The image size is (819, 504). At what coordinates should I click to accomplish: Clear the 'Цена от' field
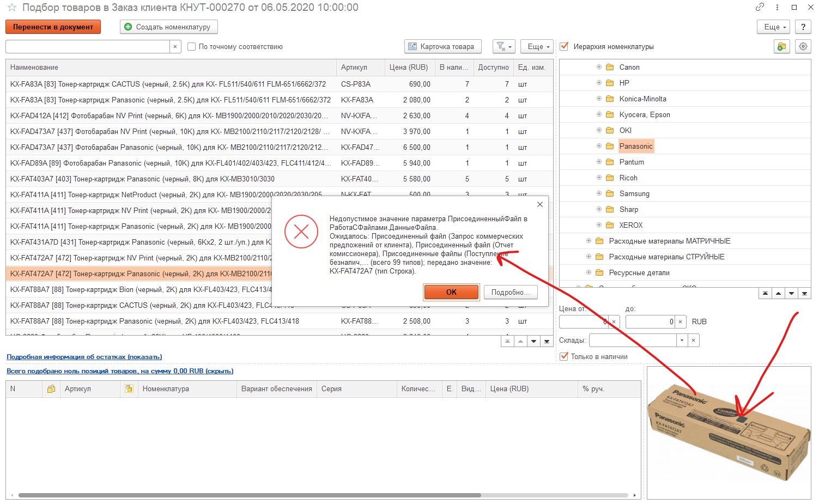(614, 322)
